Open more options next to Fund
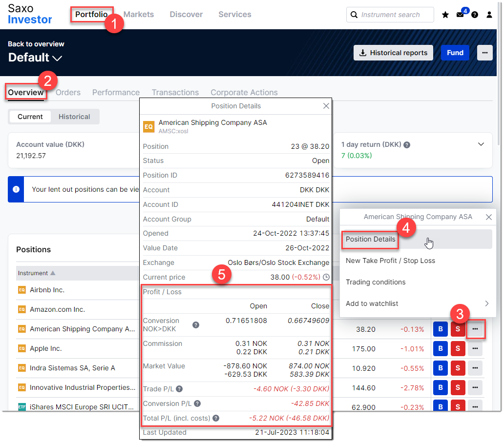Image resolution: width=504 pixels, height=443 pixels. pos(485,53)
